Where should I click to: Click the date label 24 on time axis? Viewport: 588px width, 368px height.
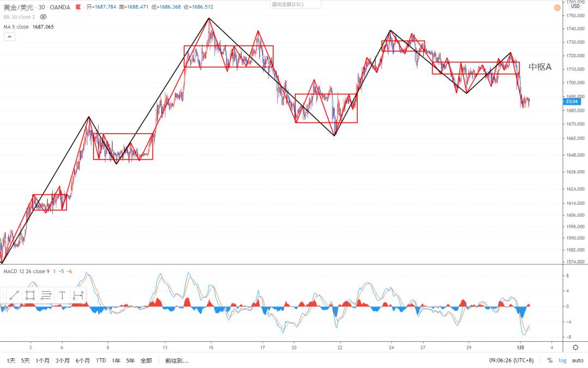point(391,347)
